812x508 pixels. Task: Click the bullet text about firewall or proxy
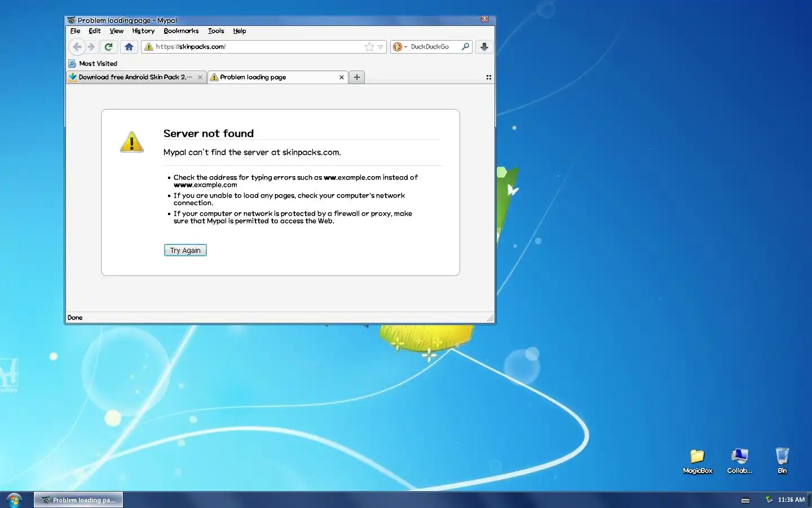pos(293,217)
